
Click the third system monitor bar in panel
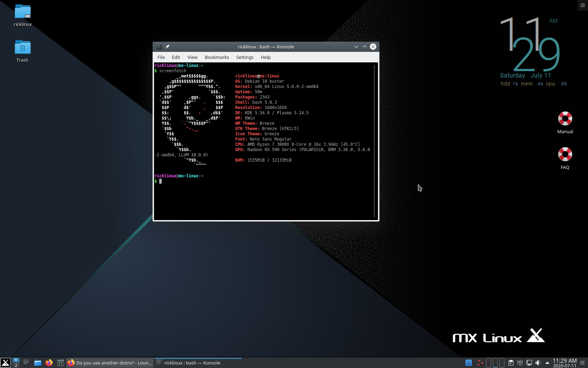[x=502, y=363]
